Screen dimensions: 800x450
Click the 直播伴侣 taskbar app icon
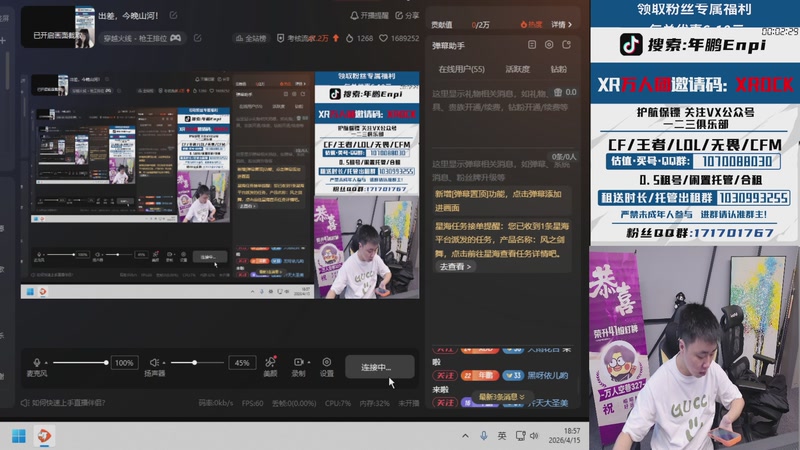click(44, 436)
